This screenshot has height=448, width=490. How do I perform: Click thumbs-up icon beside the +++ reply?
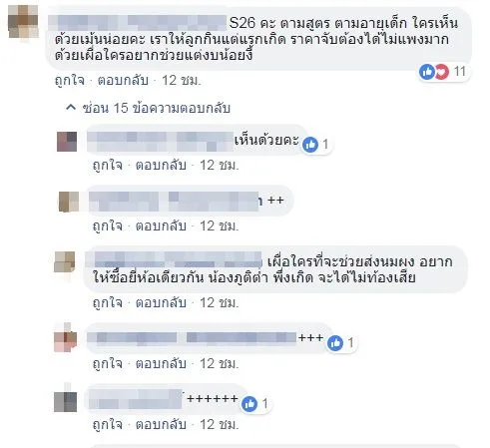335,343
